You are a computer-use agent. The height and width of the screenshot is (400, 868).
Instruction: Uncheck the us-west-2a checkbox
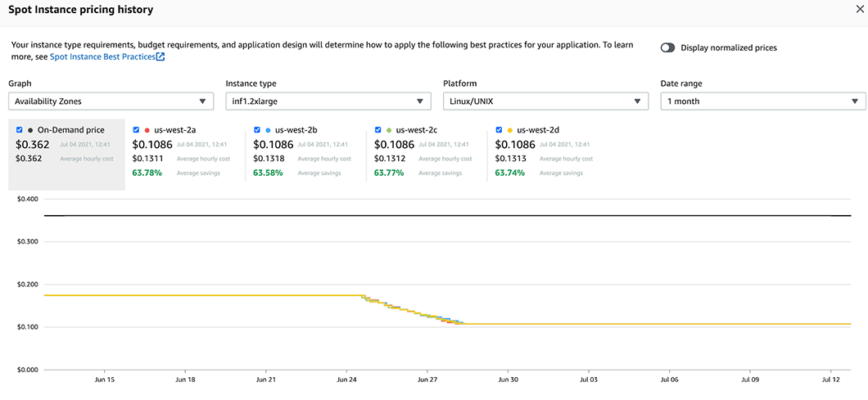(136, 130)
